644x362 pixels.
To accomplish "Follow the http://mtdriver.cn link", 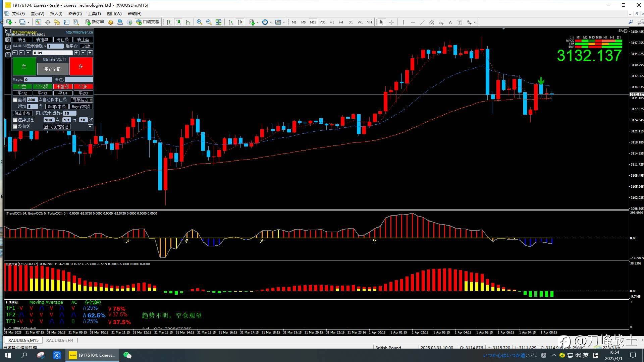I will click(79, 32).
